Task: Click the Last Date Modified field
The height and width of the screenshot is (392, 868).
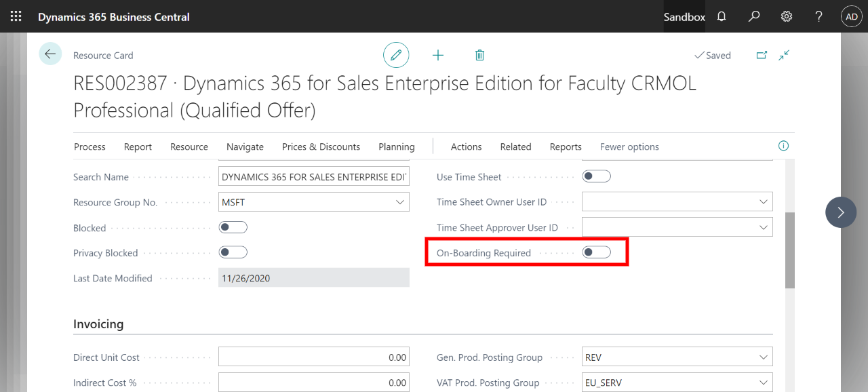Action: [314, 277]
